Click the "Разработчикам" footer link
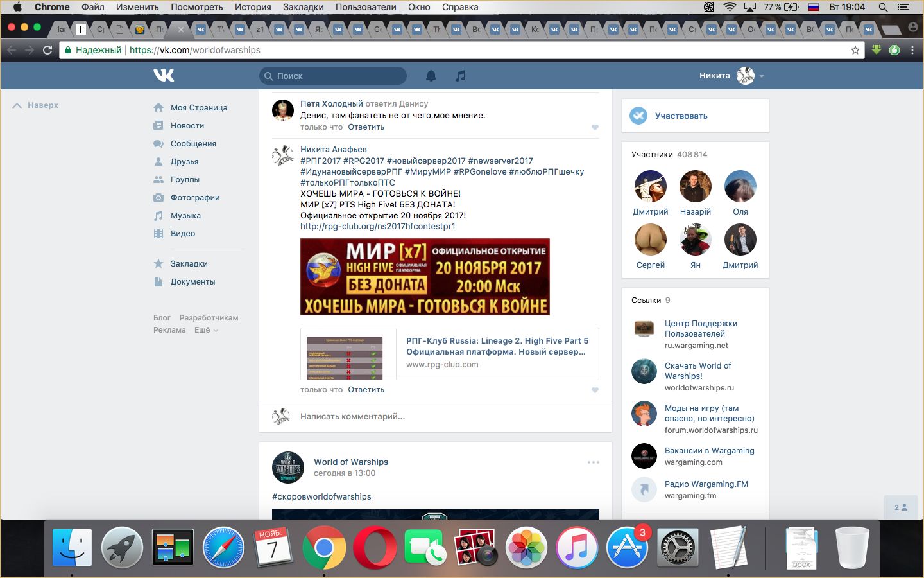The image size is (924, 578). click(x=209, y=318)
